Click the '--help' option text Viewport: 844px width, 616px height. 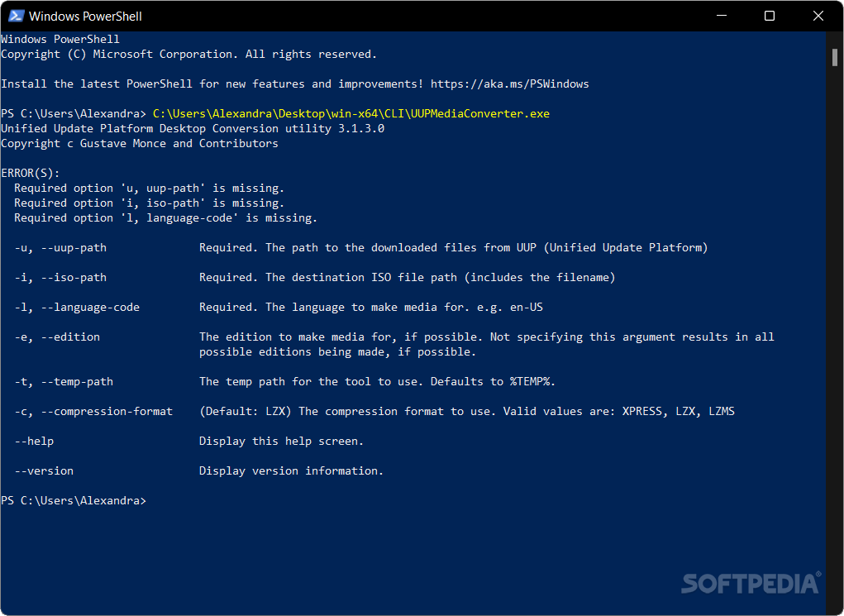pyautogui.click(x=34, y=441)
